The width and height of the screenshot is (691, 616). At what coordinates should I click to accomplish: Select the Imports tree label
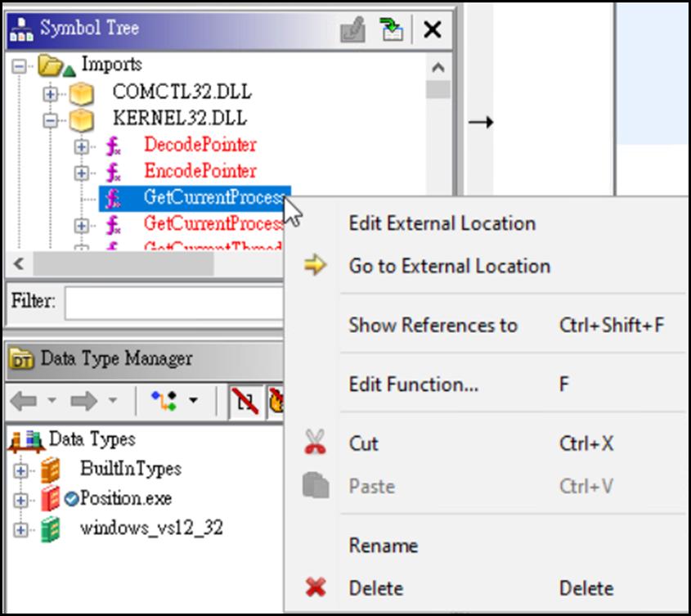click(x=111, y=65)
